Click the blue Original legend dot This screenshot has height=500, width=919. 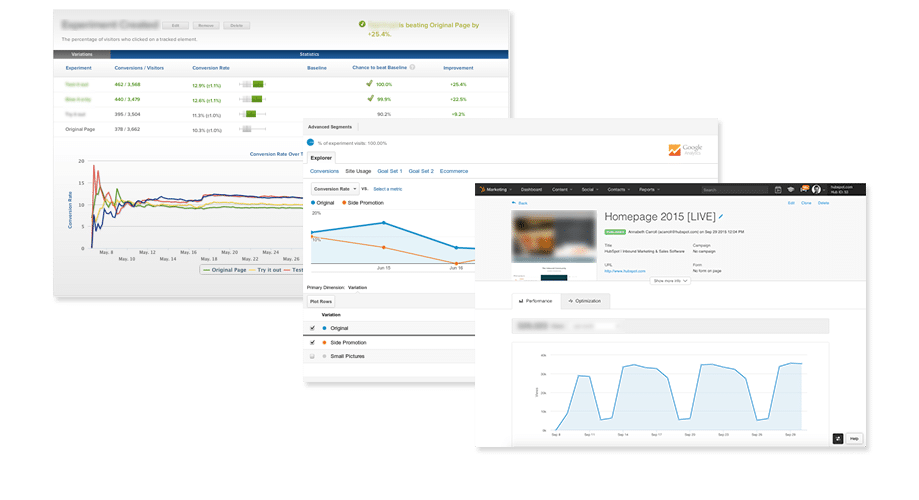[x=313, y=202]
